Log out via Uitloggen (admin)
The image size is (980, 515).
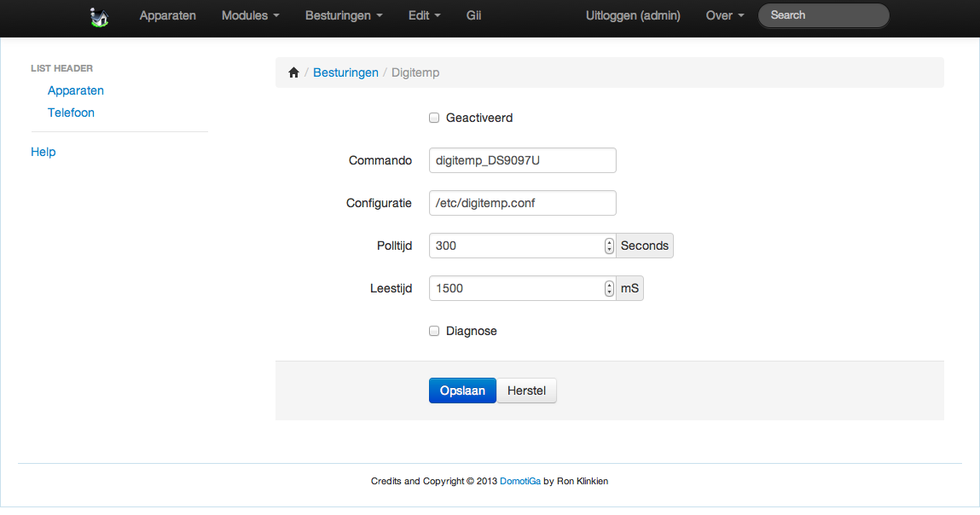pyautogui.click(x=633, y=15)
